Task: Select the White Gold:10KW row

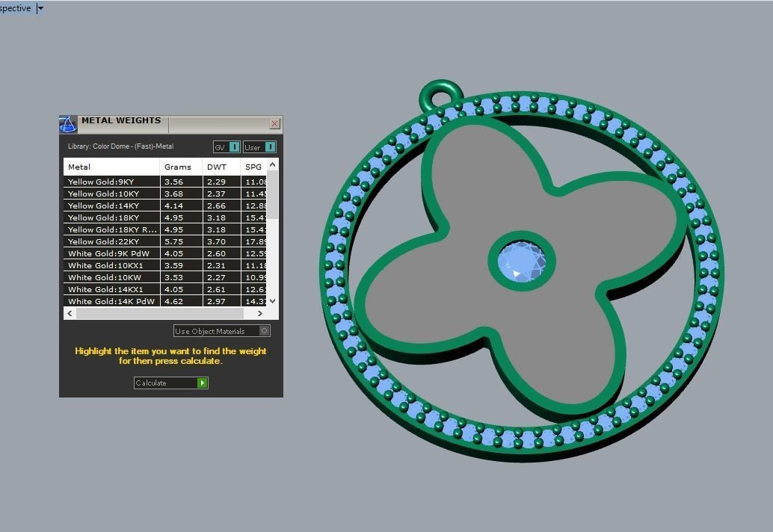Action: pyautogui.click(x=165, y=277)
